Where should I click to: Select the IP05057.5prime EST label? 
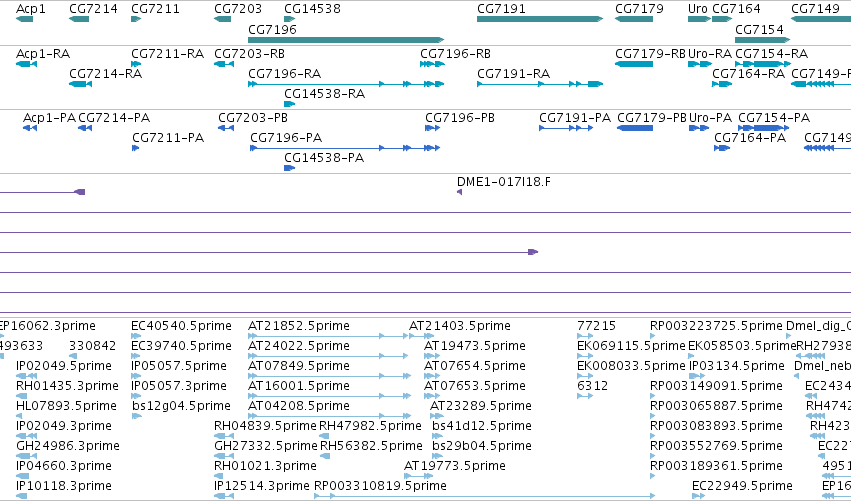coord(179,366)
